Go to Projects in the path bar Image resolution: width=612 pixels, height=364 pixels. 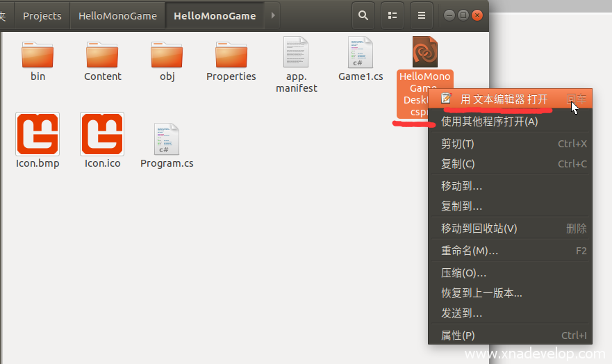[x=42, y=15]
